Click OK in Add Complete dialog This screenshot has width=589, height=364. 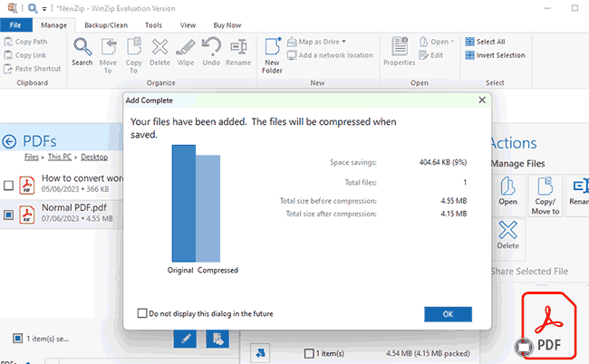449,314
